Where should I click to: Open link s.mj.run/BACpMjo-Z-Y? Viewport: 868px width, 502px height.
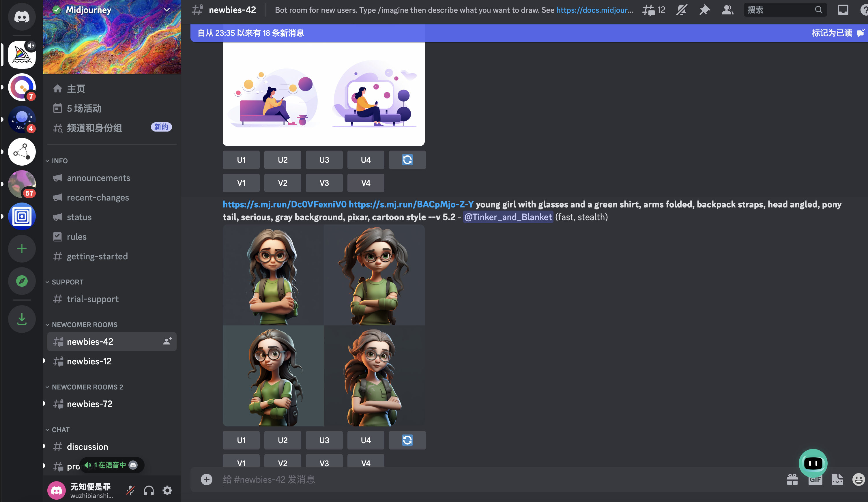coord(411,205)
